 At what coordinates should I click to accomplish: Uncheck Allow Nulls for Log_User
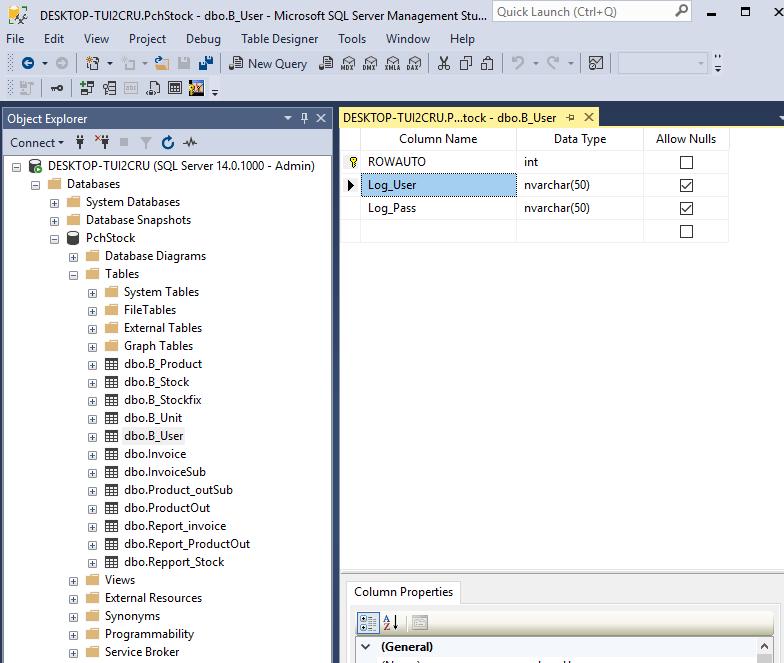[685, 185]
